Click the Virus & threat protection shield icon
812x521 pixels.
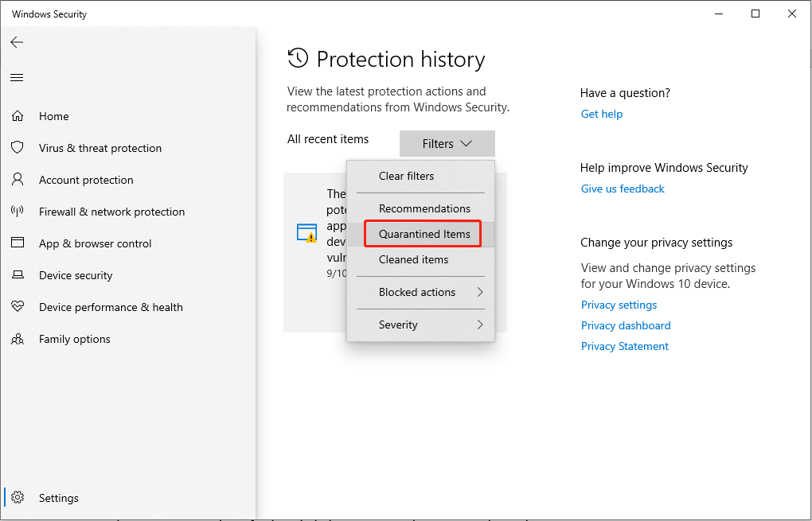(18, 147)
